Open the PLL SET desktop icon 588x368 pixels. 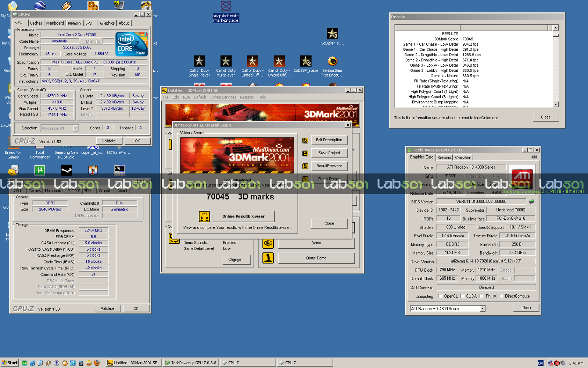pos(120,170)
